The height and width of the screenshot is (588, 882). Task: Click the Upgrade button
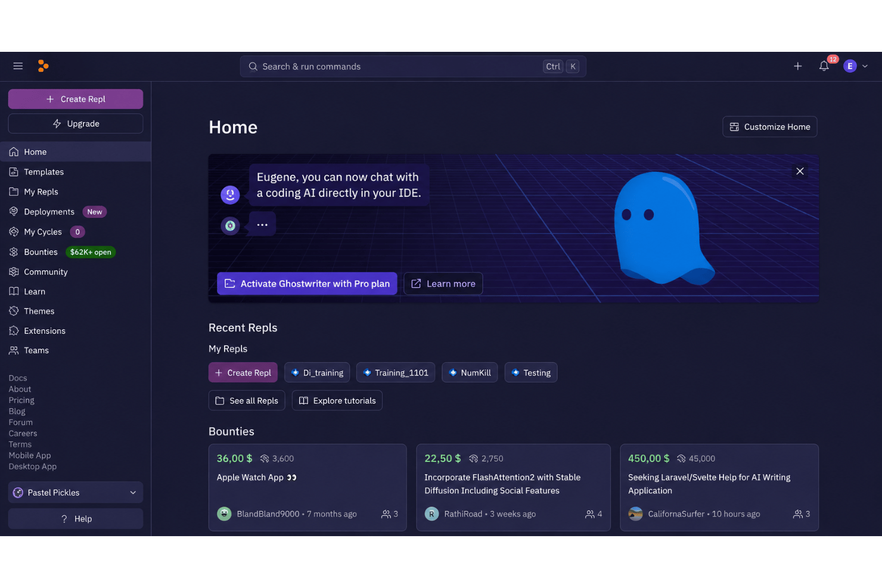76,123
